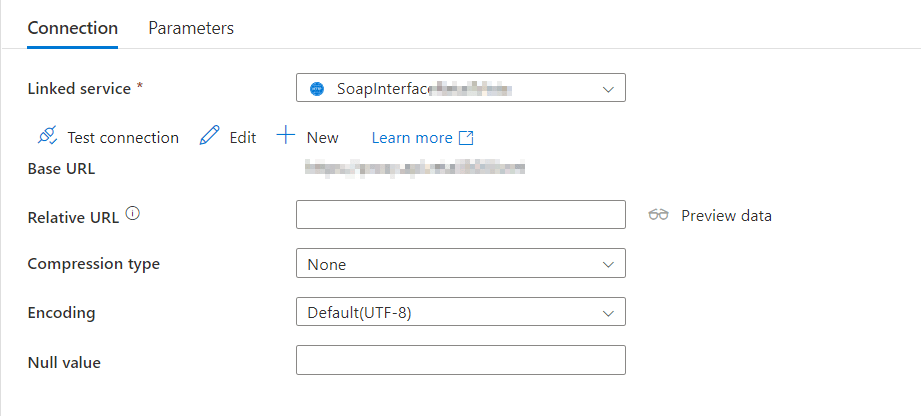Click the New plus icon
The width and height of the screenshot is (921, 416).
click(x=286, y=136)
